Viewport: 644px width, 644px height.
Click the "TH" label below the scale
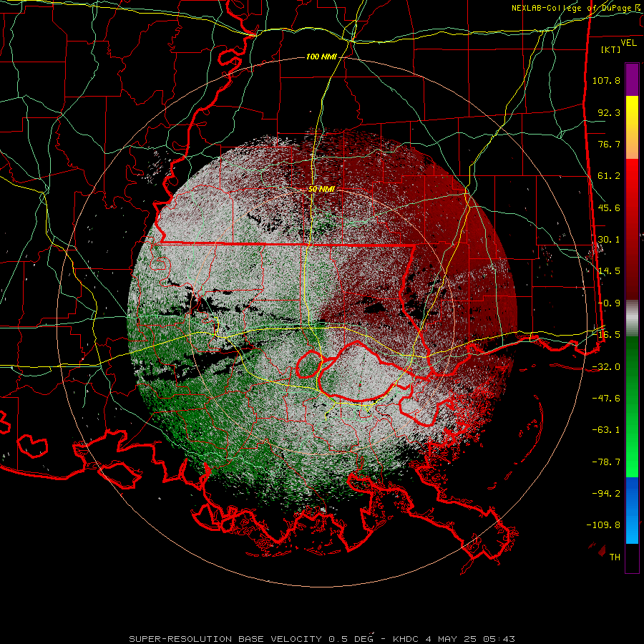(615, 557)
